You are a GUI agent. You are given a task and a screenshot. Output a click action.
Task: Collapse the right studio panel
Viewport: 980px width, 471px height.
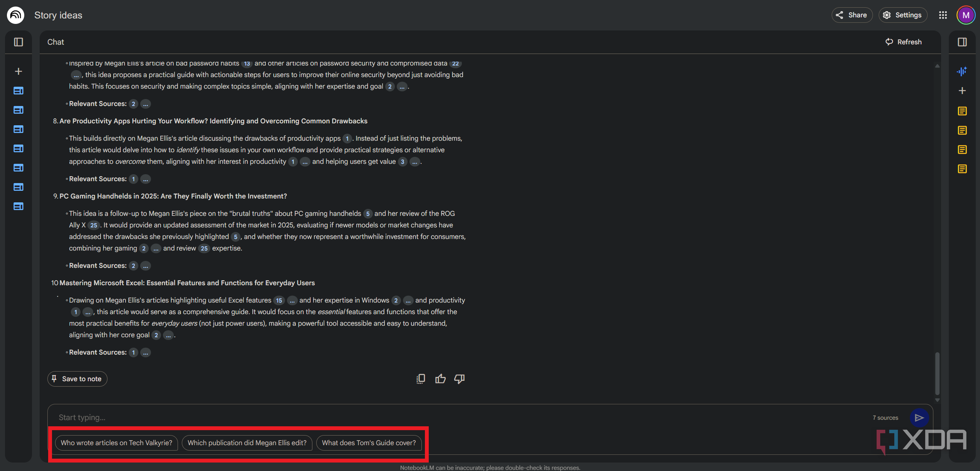pos(962,42)
